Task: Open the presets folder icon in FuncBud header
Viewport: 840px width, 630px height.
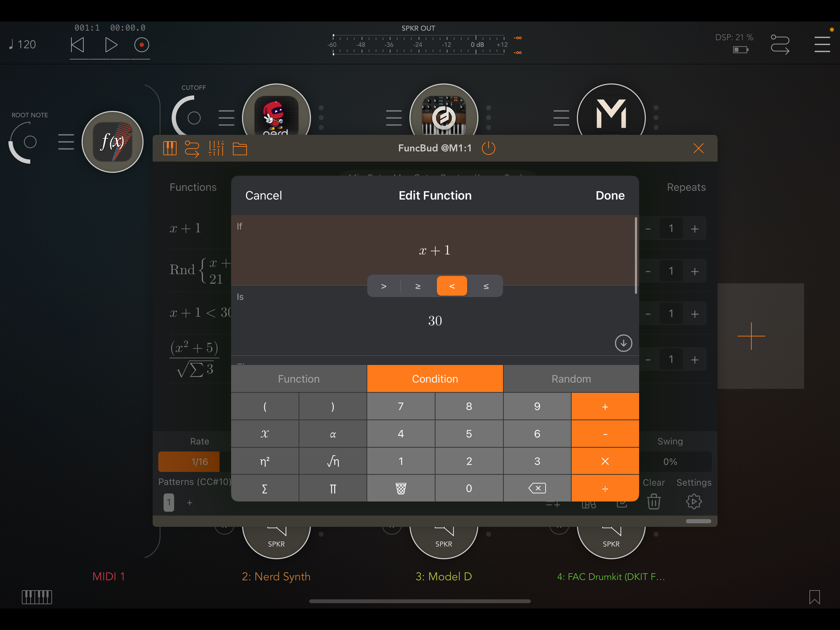Action: [x=240, y=149]
